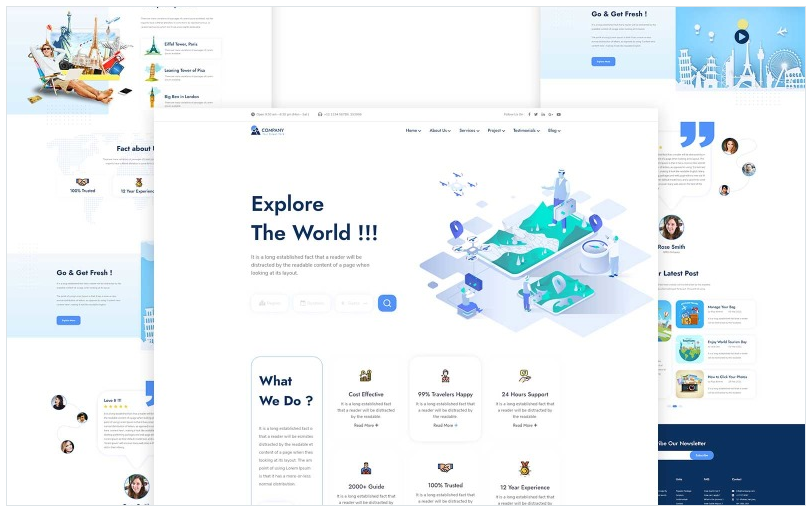Click the blue button under left Go & Get Fresh
The image size is (811, 518).
pos(68,321)
